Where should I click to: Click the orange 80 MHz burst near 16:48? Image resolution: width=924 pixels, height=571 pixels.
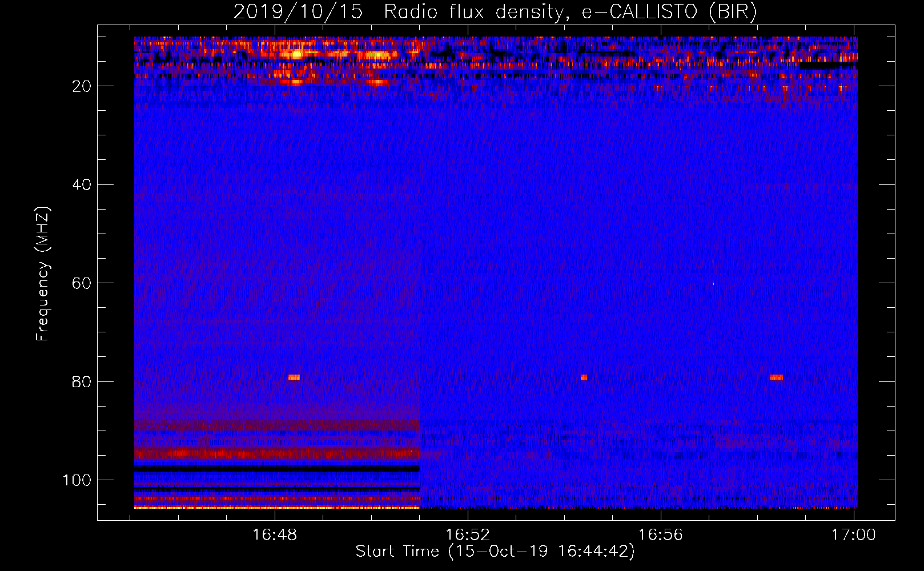[x=294, y=377]
